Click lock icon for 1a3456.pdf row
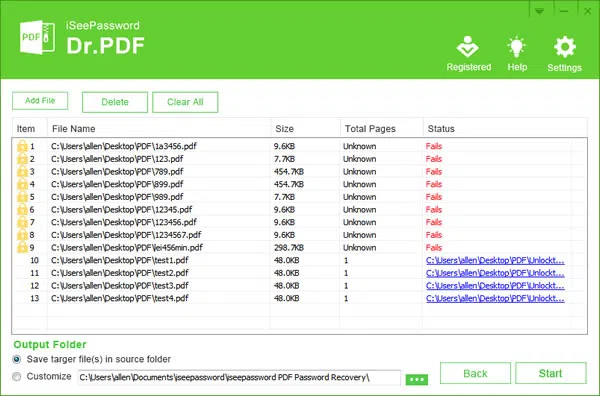The image size is (600, 396). point(22,146)
